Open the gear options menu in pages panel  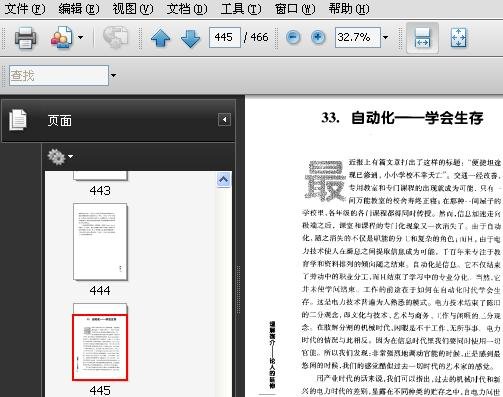[60, 157]
